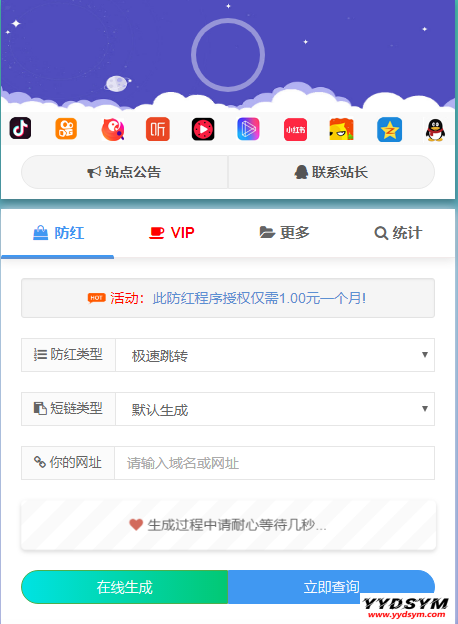458x624 pixels.
Task: Open the TikTok Douyin app icon
Action: (x=20, y=129)
